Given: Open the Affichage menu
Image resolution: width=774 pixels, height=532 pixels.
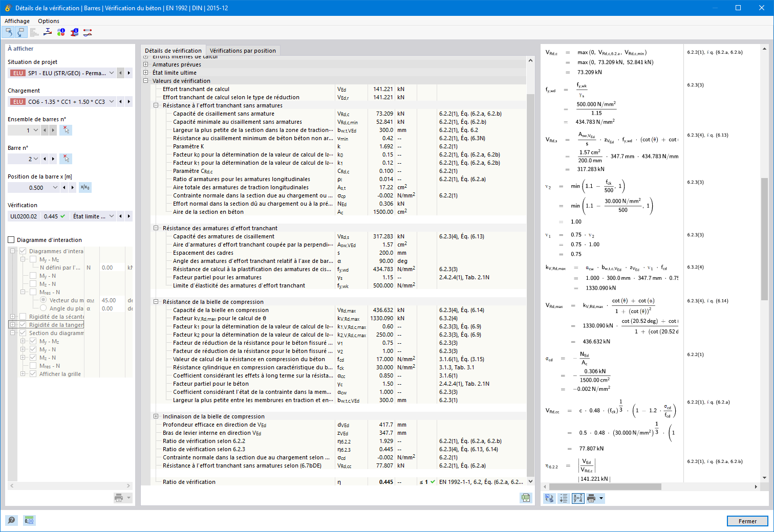Looking at the screenshot, I should click(x=17, y=21).
